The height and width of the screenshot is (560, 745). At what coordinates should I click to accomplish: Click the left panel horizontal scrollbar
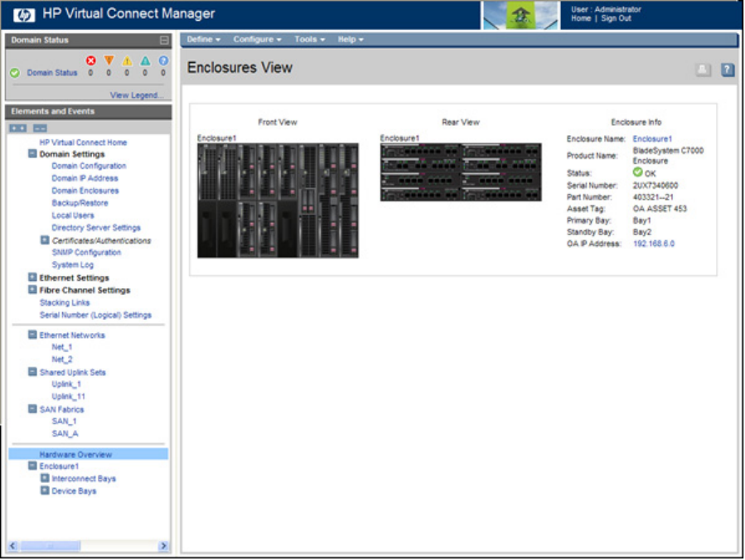tap(51, 546)
